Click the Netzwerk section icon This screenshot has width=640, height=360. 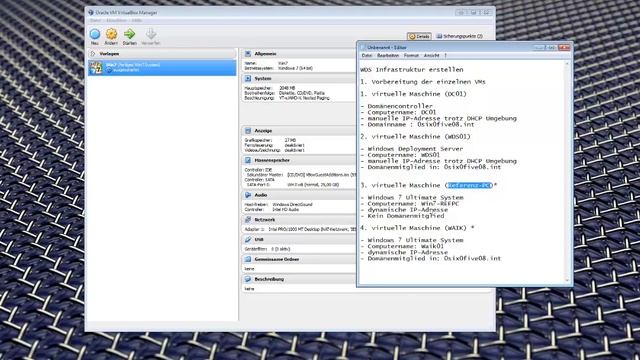248,220
